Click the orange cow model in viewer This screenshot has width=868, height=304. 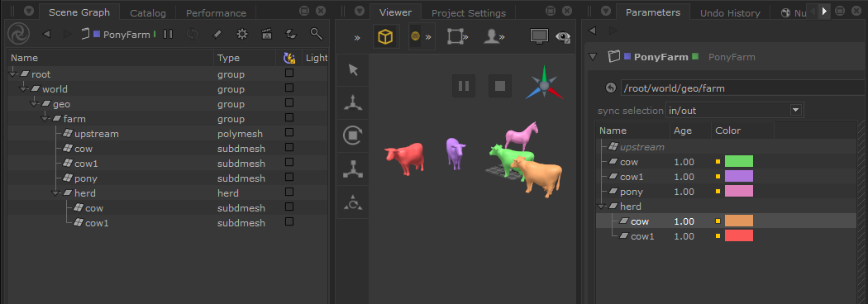[537, 174]
